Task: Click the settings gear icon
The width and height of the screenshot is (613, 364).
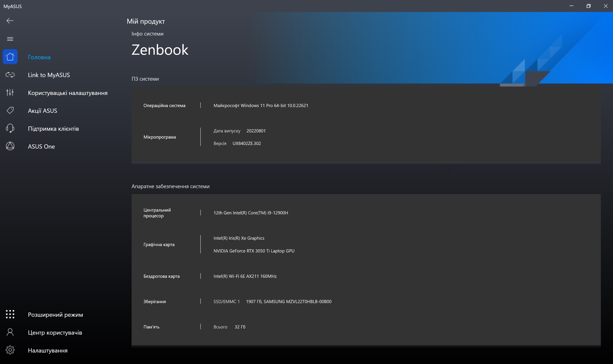Action: 10,350
